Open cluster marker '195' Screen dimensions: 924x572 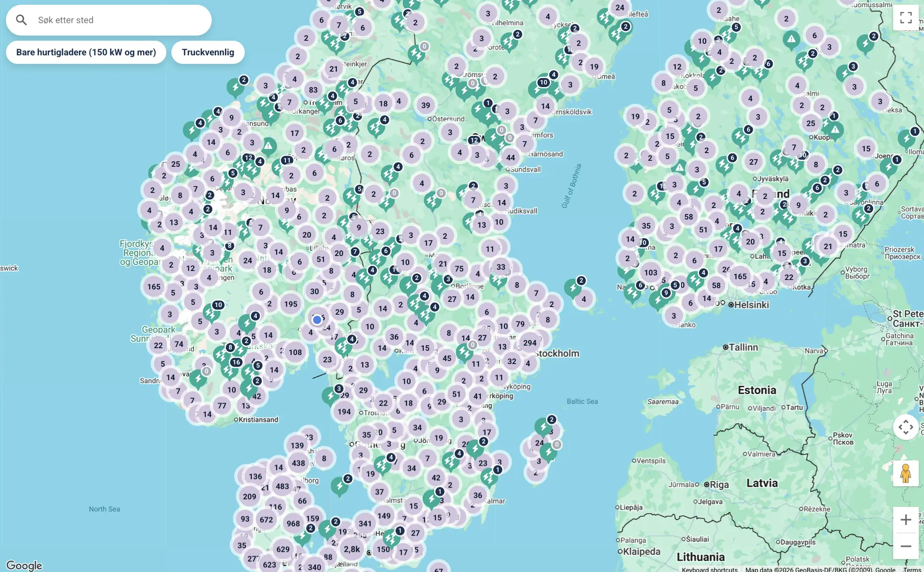tap(291, 304)
